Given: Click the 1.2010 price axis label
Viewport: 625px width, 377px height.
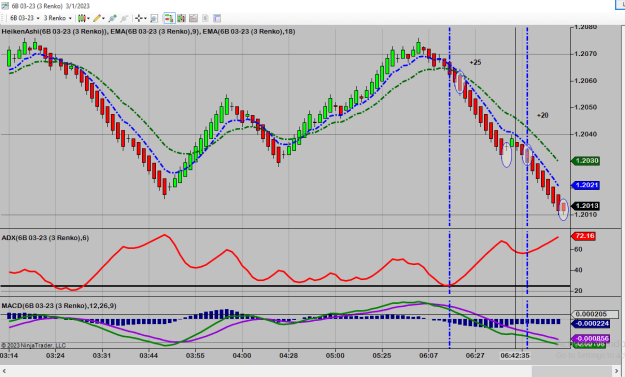Looking at the screenshot, I should (586, 214).
